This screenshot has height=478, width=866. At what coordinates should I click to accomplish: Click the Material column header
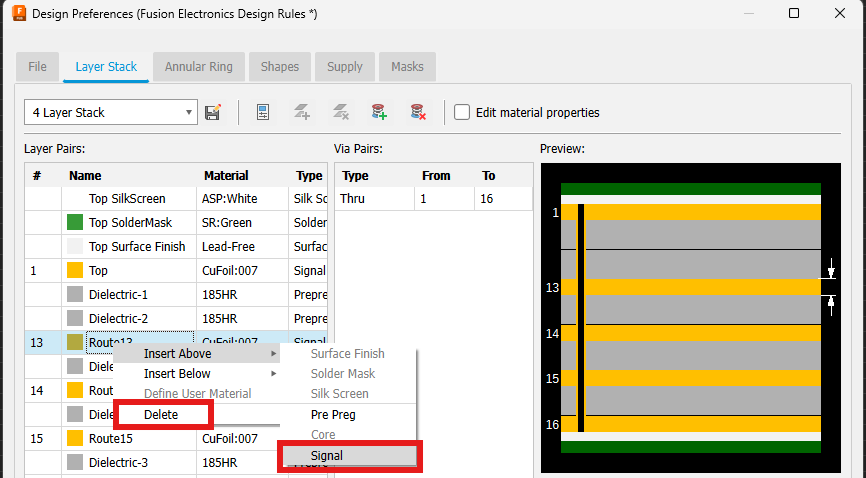pyautogui.click(x=242, y=176)
